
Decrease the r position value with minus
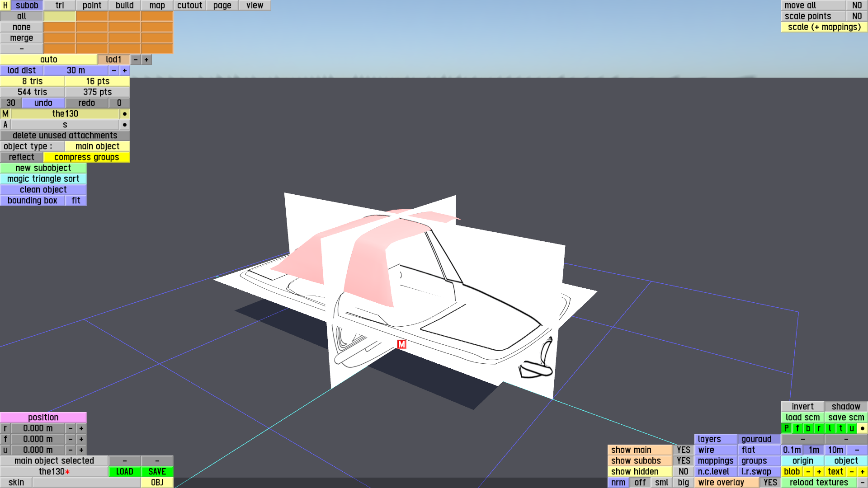point(71,428)
